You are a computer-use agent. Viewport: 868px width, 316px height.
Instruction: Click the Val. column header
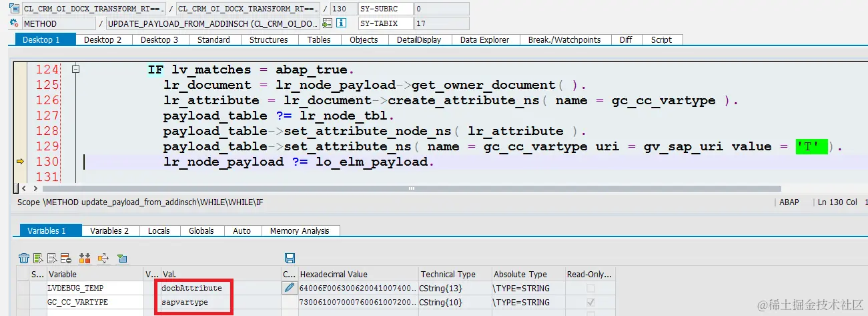220,274
